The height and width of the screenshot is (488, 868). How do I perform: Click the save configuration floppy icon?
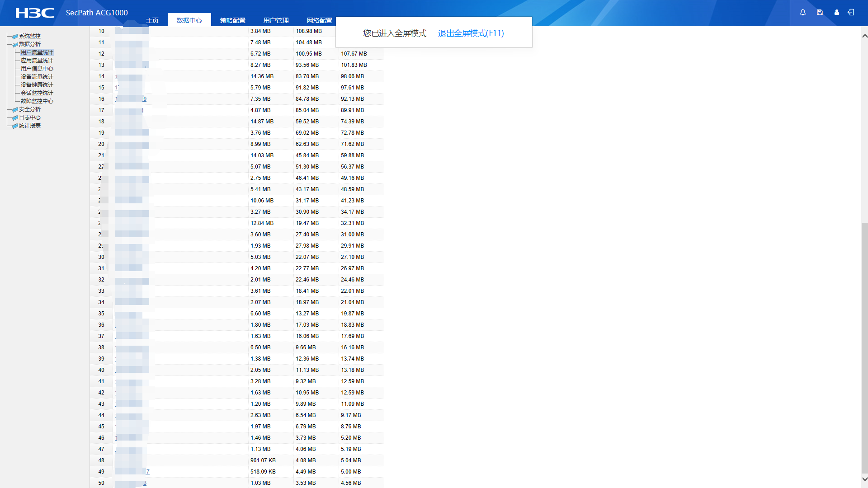pos(820,13)
